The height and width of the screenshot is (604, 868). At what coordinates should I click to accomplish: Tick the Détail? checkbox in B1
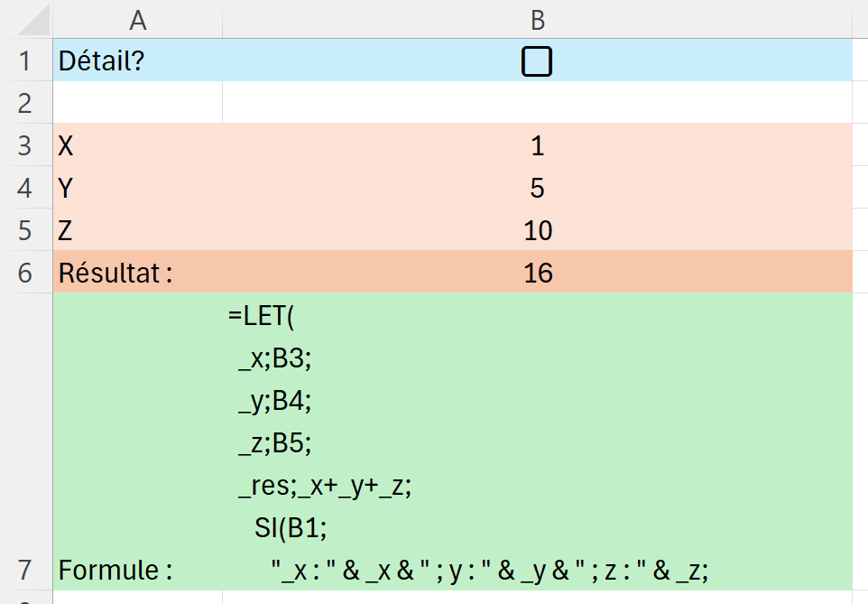tap(537, 61)
